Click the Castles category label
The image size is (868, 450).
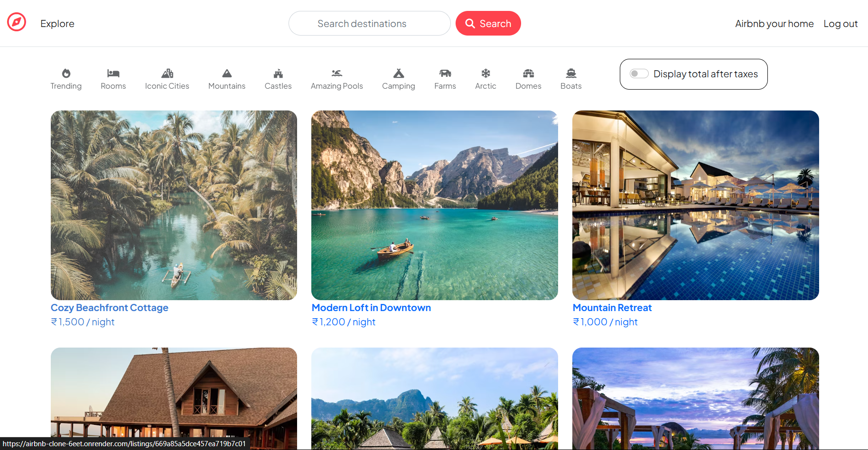point(278,86)
